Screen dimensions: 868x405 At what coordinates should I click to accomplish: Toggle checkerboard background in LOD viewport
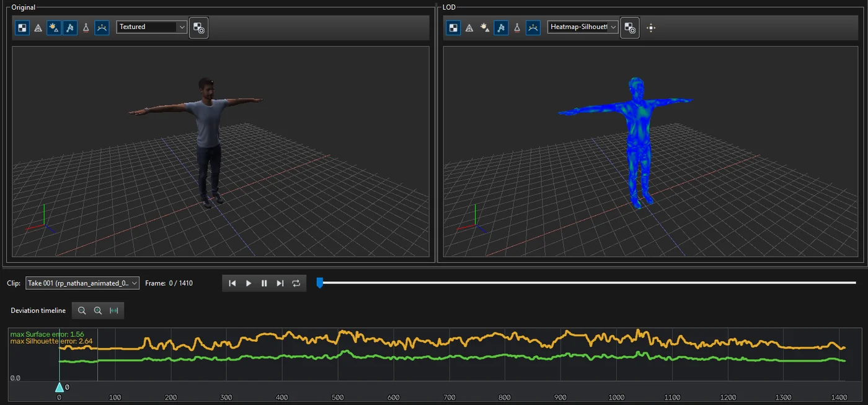[x=454, y=28]
